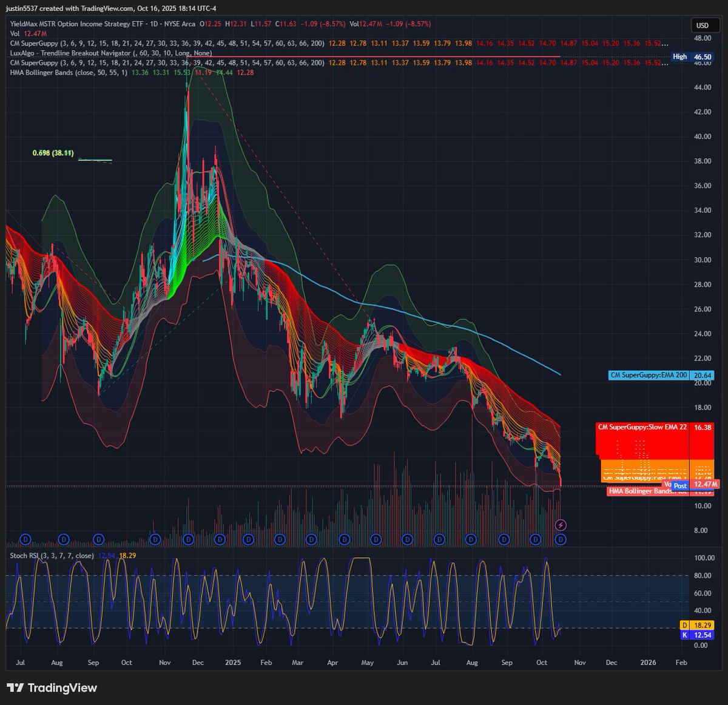Screen dimensions: 728x705
Task: Click the 12.47M volume value label
Action: 705,484
